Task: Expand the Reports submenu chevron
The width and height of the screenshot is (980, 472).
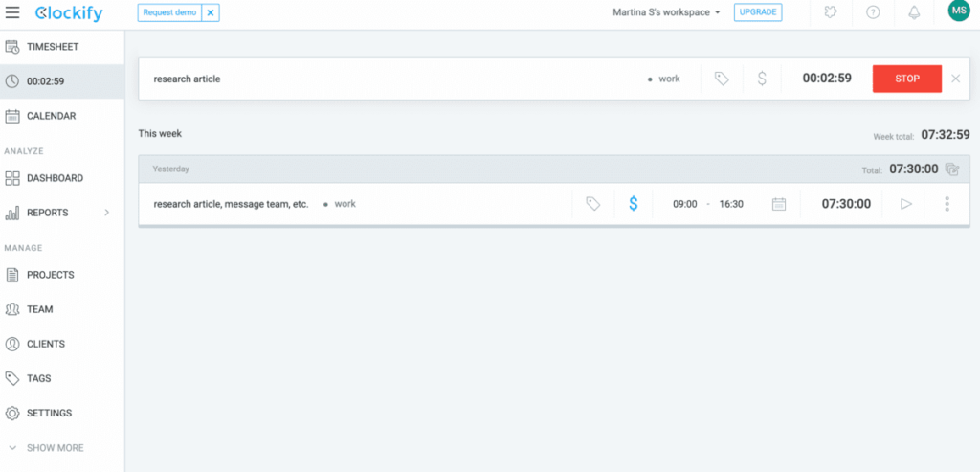Action: tap(107, 213)
